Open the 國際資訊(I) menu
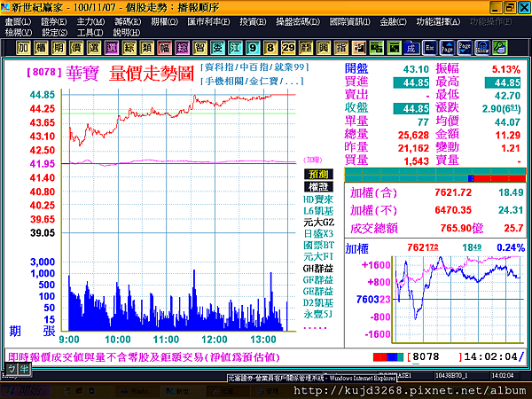 point(350,22)
